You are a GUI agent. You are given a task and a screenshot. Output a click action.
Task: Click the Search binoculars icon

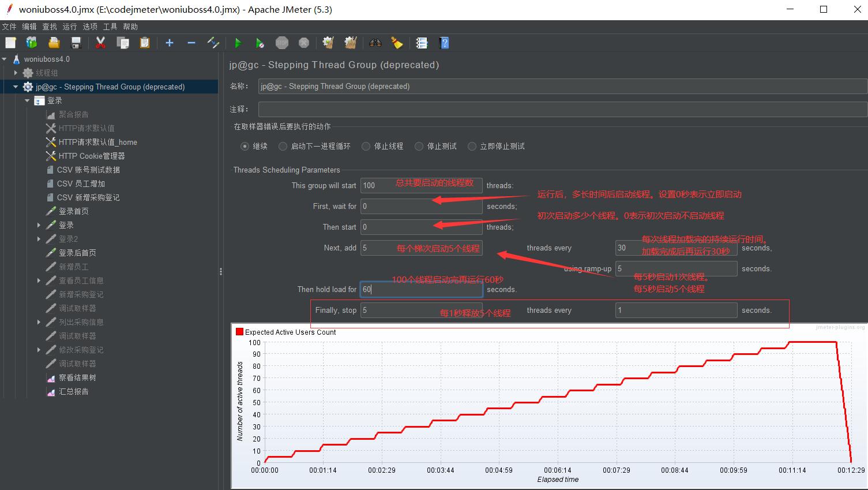coord(375,43)
